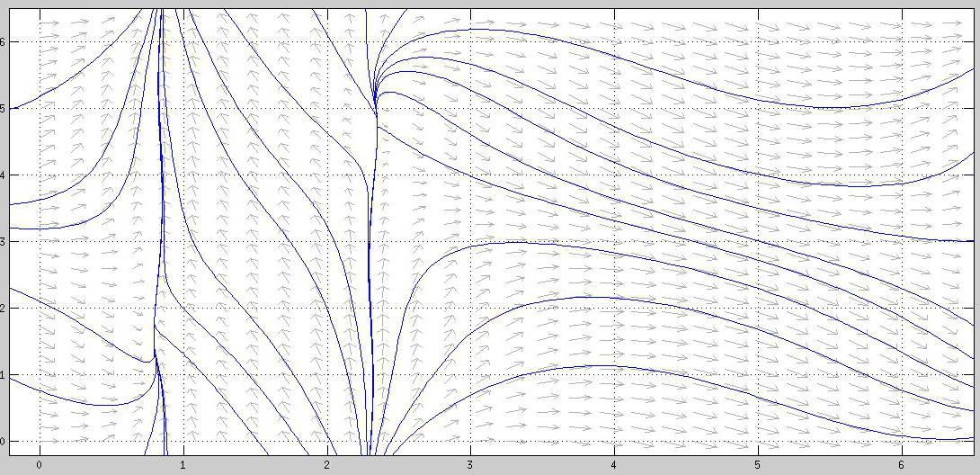The height and width of the screenshot is (475, 980).
Task: Click the y-axis tick label 3
Action: coord(3,242)
